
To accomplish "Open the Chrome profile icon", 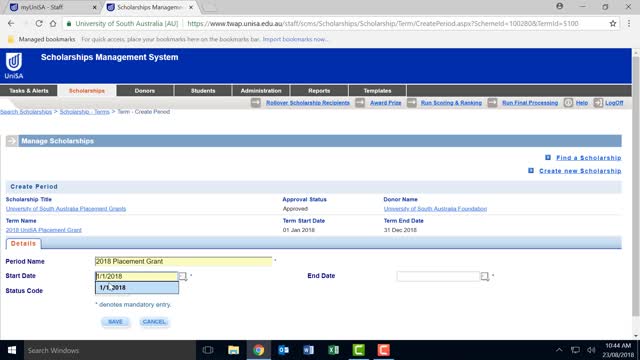I will [560, 6].
